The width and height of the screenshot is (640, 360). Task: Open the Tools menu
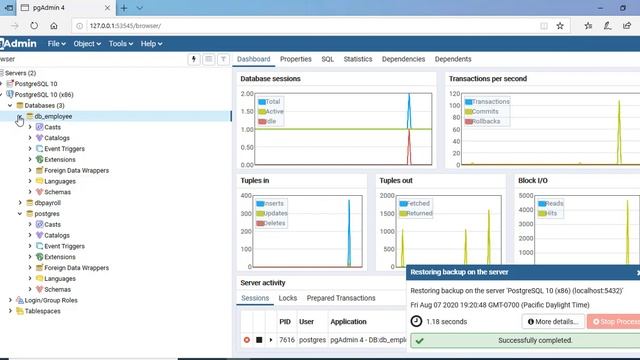(x=121, y=44)
